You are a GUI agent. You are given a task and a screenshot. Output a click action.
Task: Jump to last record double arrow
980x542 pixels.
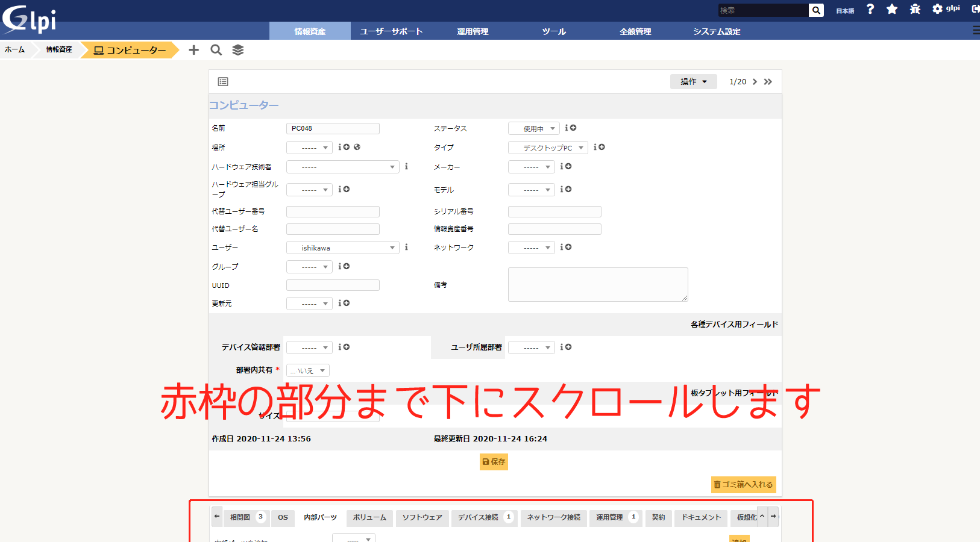coord(768,82)
